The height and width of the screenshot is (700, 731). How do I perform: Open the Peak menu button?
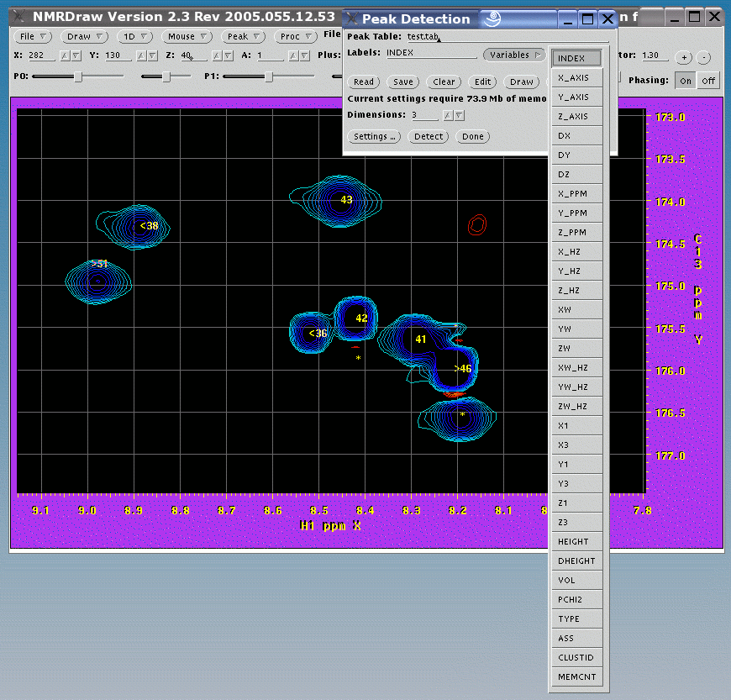tap(244, 36)
